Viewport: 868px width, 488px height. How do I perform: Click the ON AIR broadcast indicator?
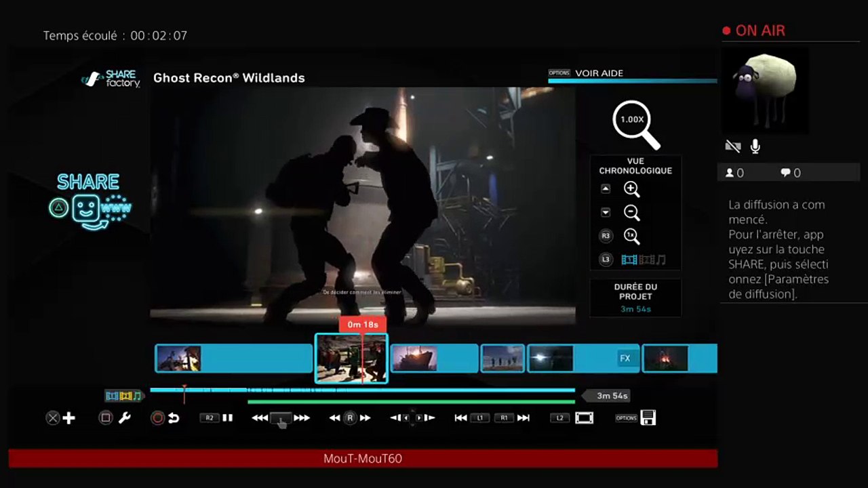coord(753,30)
